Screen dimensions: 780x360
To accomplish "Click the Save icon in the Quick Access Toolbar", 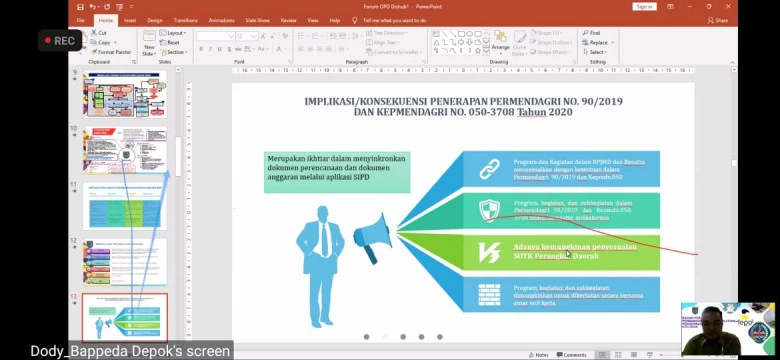I will [81, 7].
